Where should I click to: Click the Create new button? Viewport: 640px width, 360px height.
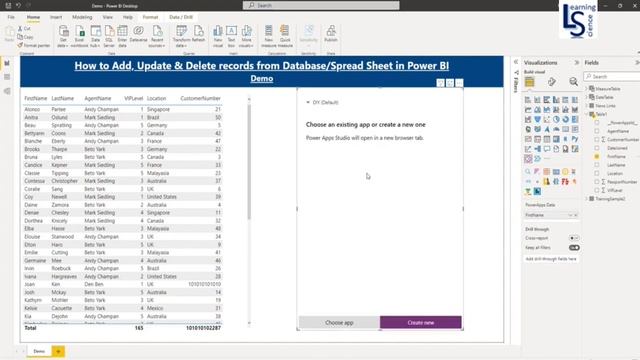click(421, 322)
